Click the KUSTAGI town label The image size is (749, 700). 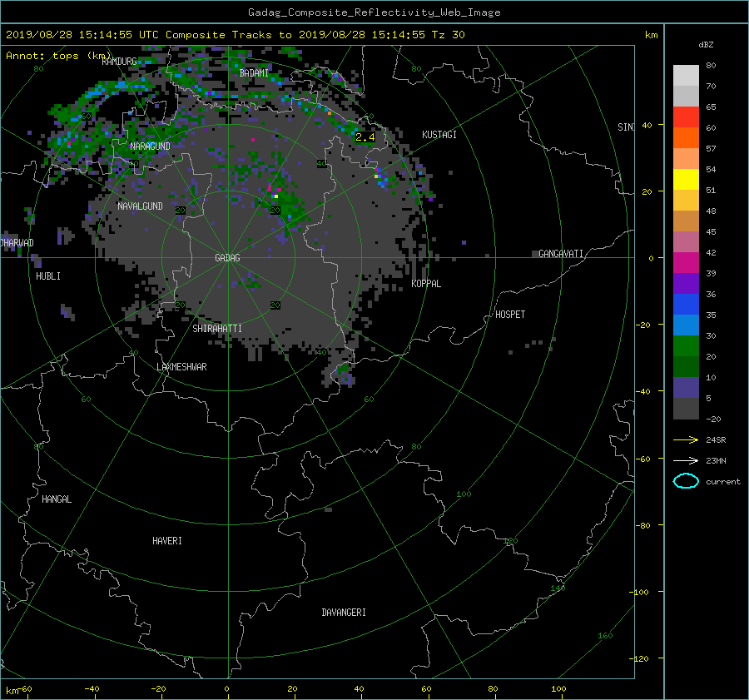pos(439,135)
